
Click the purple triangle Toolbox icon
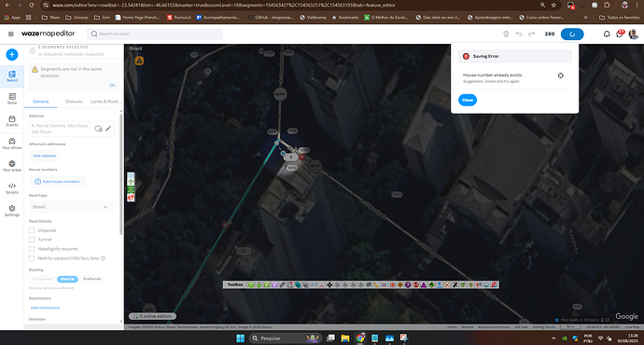tap(424, 284)
